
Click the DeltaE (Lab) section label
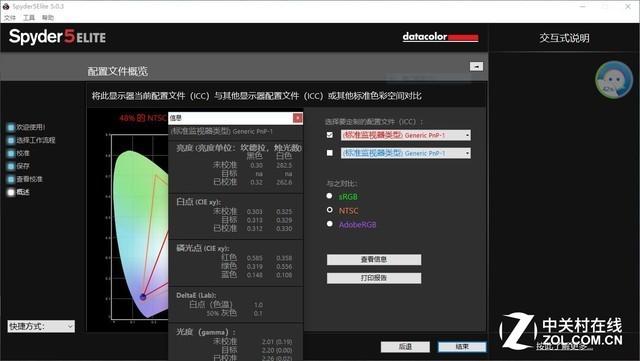(196, 295)
